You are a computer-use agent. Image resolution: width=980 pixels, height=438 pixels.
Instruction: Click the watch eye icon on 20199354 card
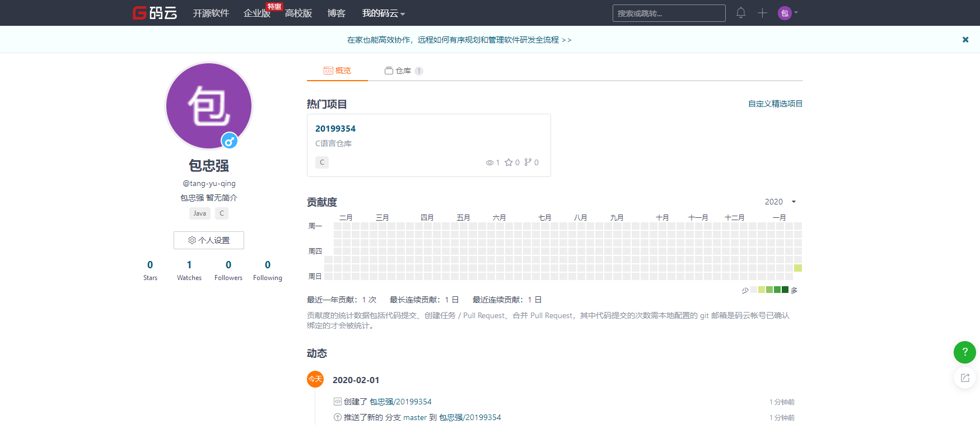tap(489, 162)
